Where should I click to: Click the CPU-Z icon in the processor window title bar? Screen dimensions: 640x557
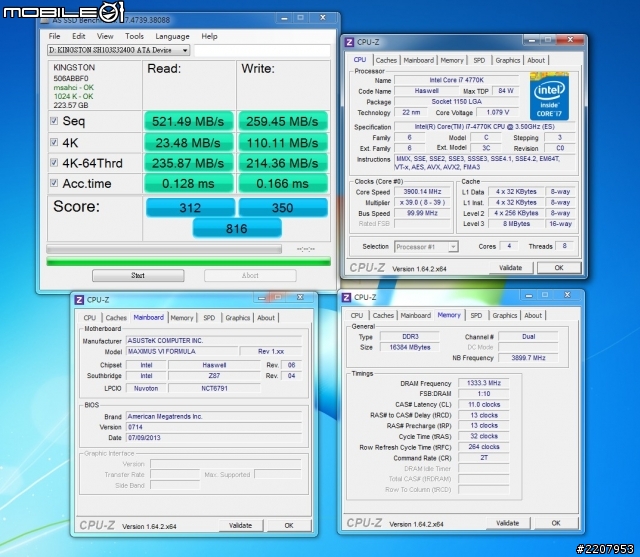(x=349, y=43)
